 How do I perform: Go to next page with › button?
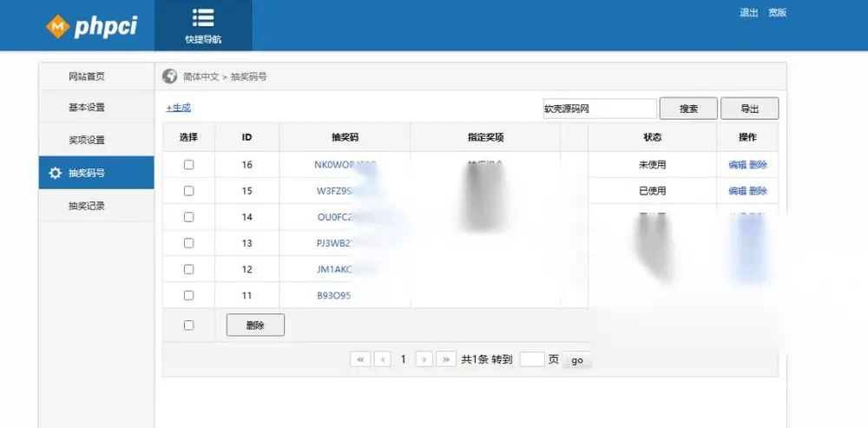[424, 359]
